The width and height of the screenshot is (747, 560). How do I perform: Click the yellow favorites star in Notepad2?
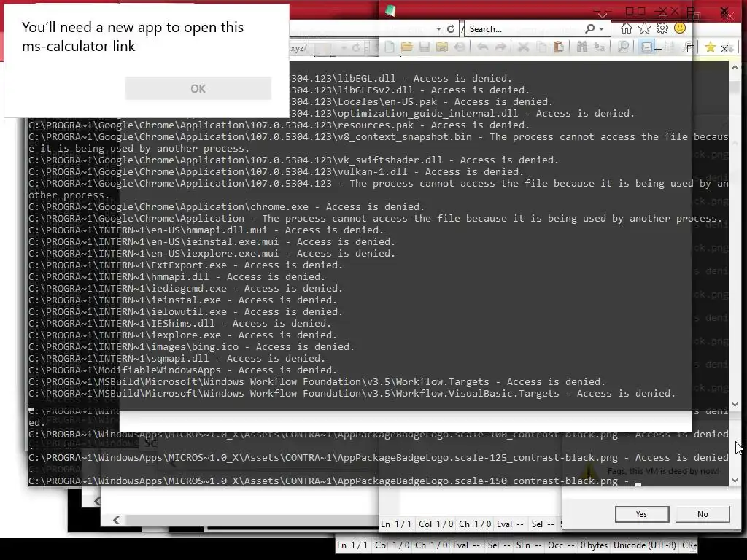pos(710,47)
